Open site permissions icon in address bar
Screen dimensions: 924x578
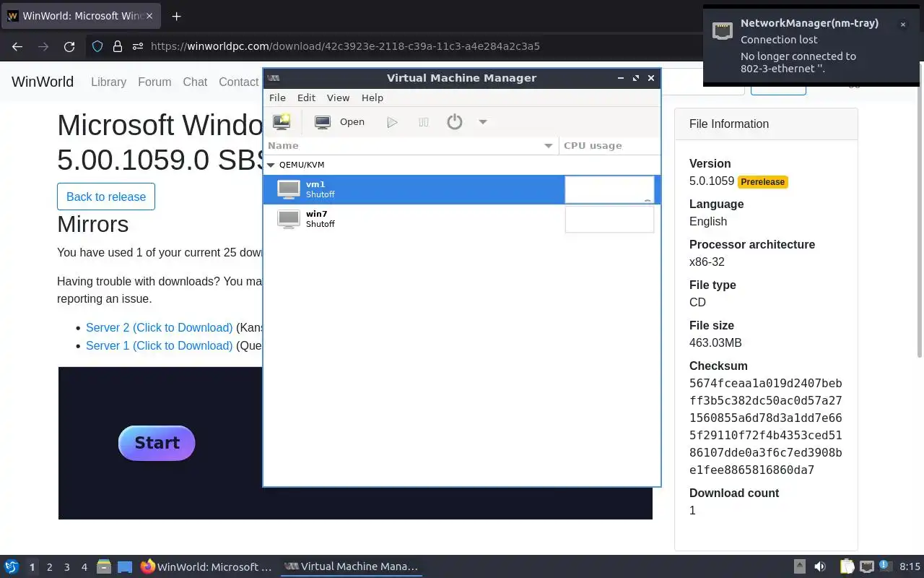tap(137, 46)
